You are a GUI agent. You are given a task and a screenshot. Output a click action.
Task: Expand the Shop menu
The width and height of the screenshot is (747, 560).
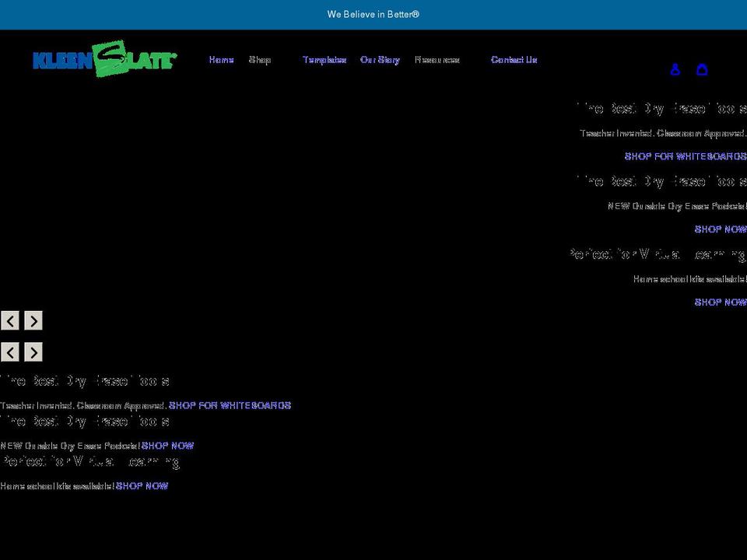(x=260, y=60)
